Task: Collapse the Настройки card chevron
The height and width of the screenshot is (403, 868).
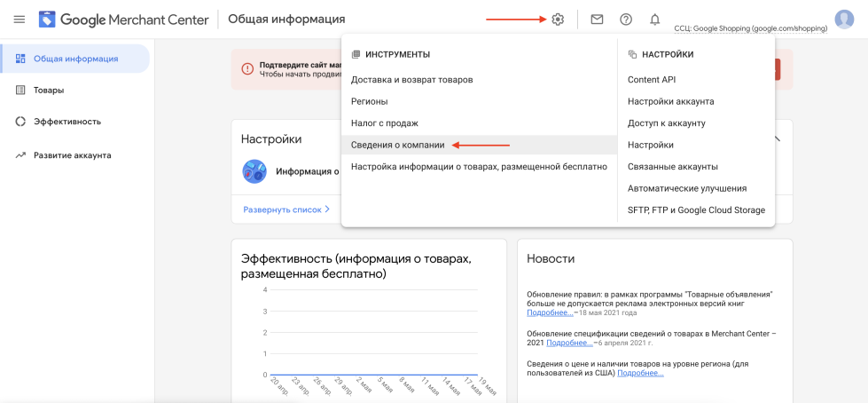Action: click(x=778, y=138)
